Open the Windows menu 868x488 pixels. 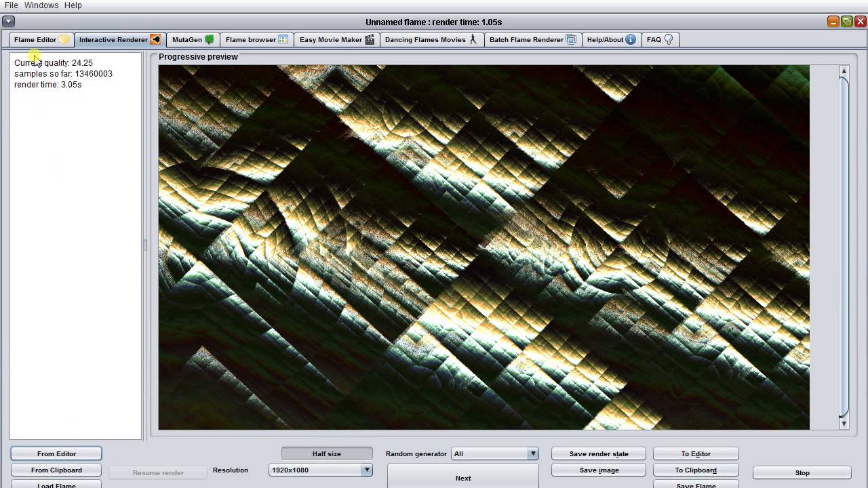[41, 5]
